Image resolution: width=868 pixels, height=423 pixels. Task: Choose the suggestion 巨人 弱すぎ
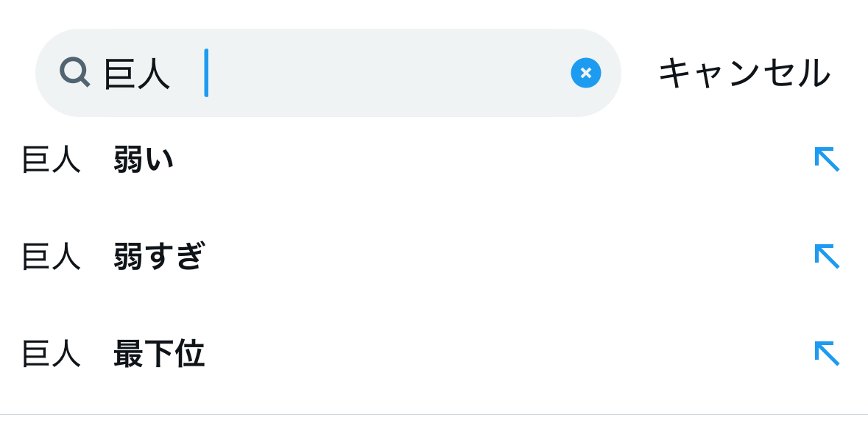pyautogui.click(x=434, y=256)
